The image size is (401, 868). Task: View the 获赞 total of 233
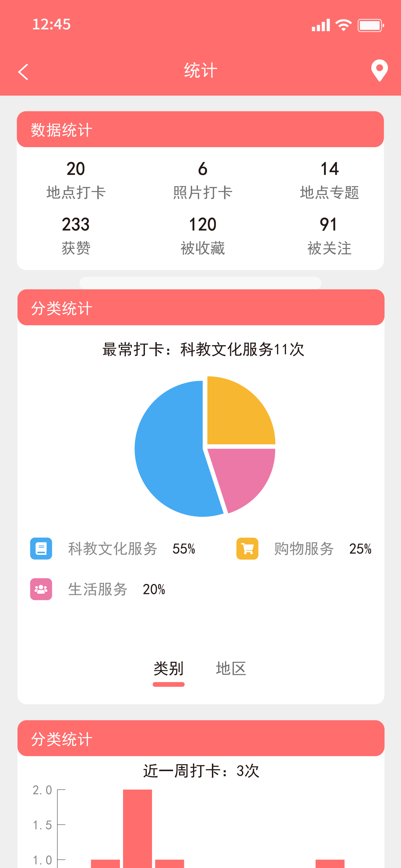[x=76, y=236]
